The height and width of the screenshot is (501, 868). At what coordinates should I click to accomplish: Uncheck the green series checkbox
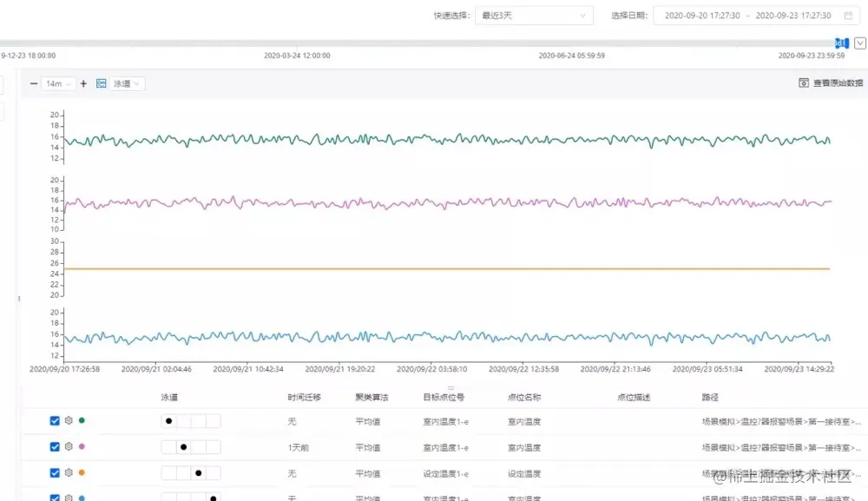point(55,421)
